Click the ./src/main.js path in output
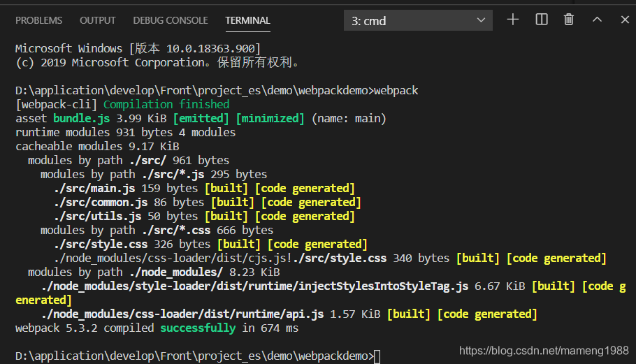636x364 pixels. [x=94, y=189]
